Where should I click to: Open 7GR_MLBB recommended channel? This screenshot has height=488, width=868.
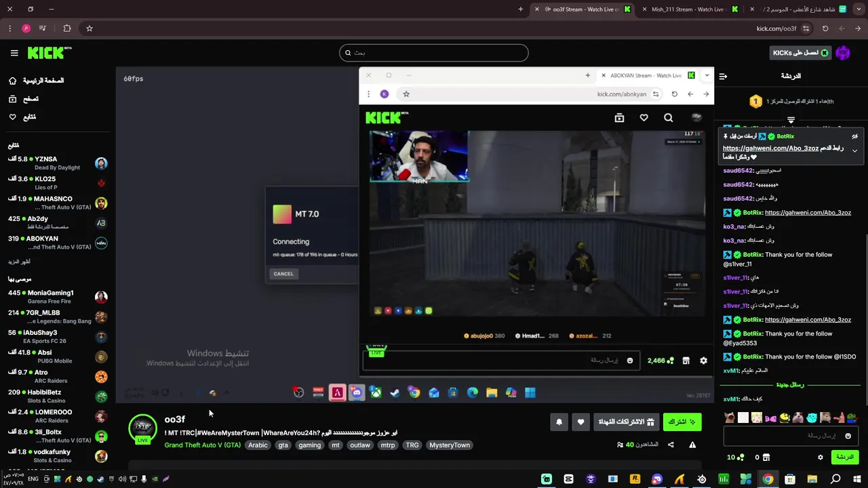[x=58, y=317]
